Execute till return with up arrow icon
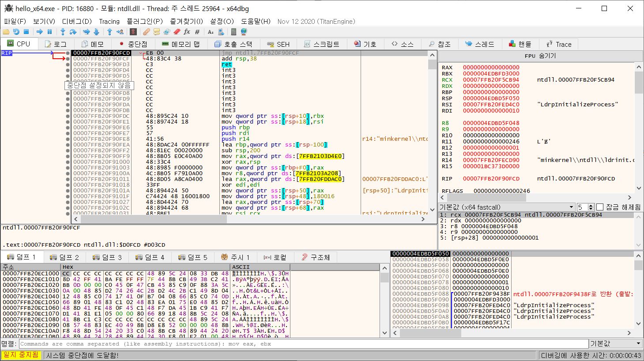The height and width of the screenshot is (361, 644). pyautogui.click(x=110, y=32)
